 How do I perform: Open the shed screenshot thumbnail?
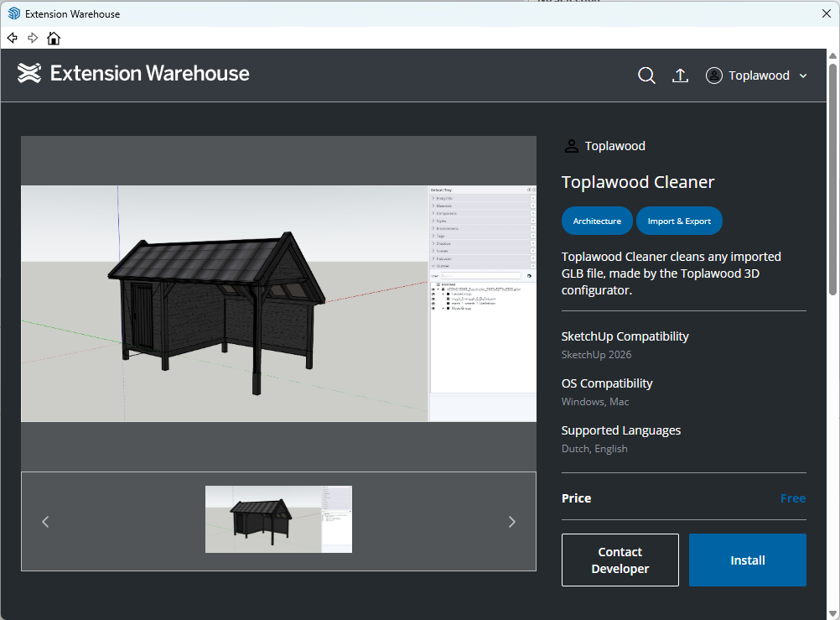[x=278, y=519]
